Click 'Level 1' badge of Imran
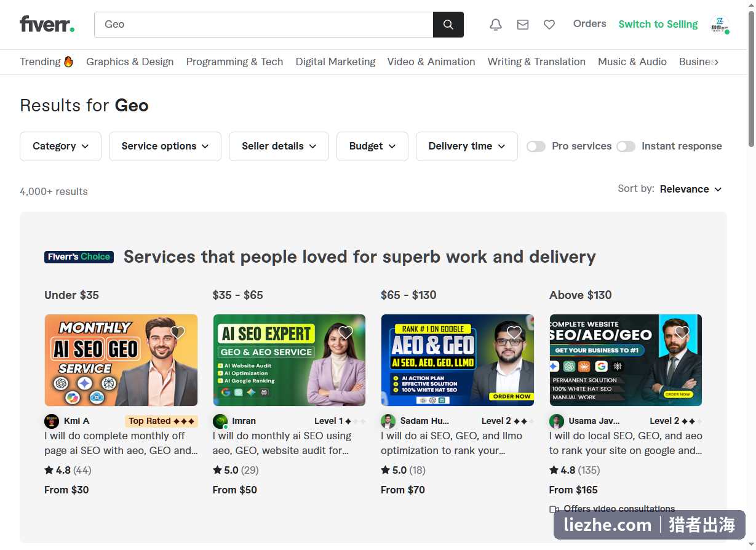The width and height of the screenshot is (756, 550). [340, 421]
